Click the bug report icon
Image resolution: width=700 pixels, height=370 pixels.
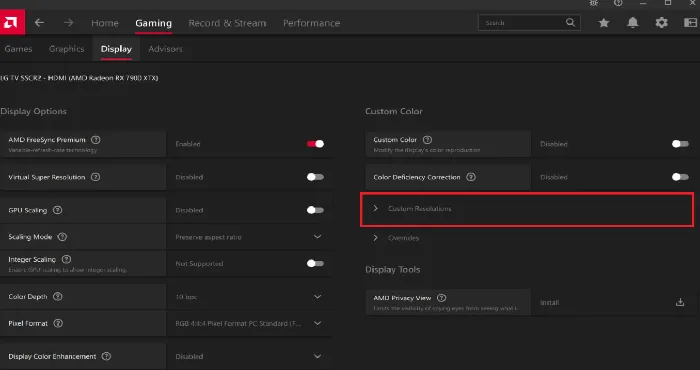click(x=593, y=3)
